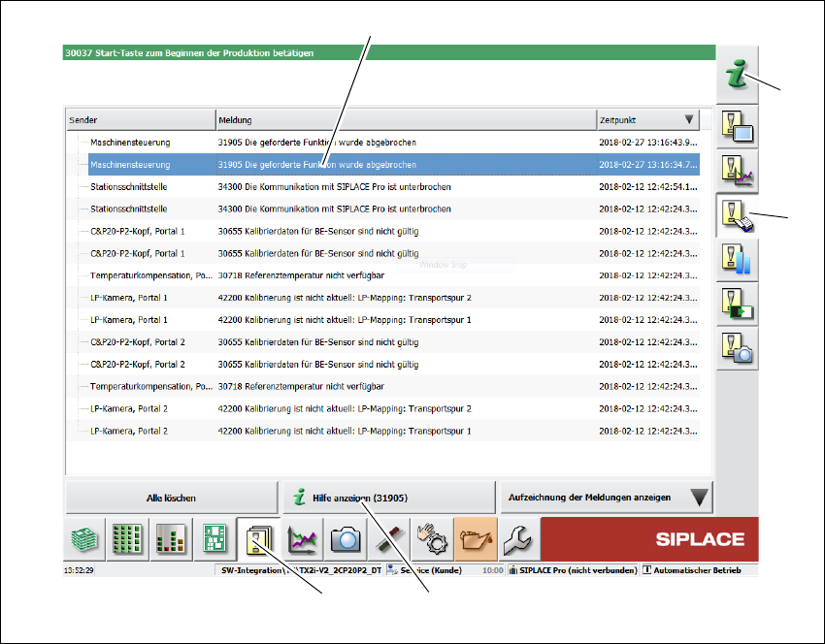Select message with camera sidebar icon
Image resolution: width=825 pixels, height=644 pixels.
coord(737,348)
